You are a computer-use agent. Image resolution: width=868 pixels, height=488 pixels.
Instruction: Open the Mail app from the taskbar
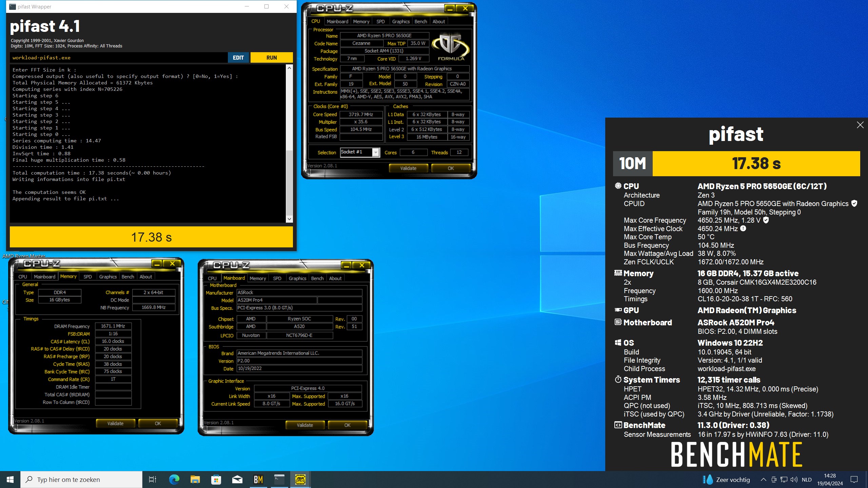coord(237,480)
